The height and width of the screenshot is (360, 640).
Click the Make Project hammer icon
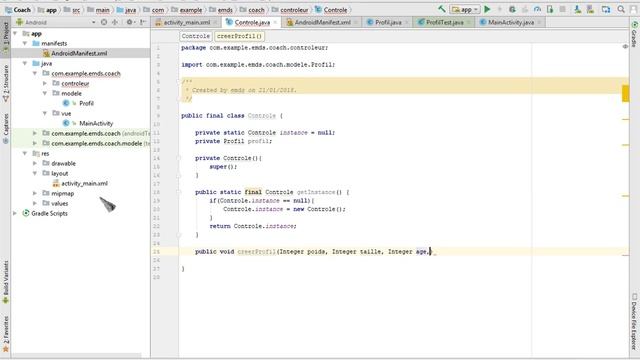[442, 9]
